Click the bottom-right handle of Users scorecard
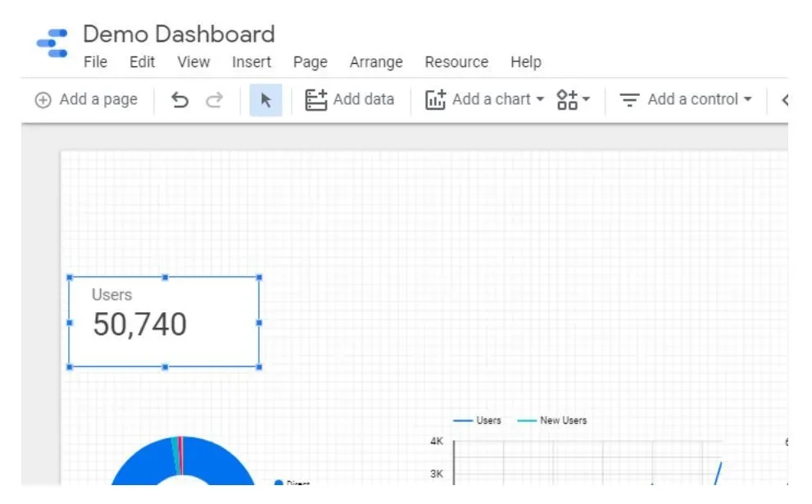 pos(260,367)
